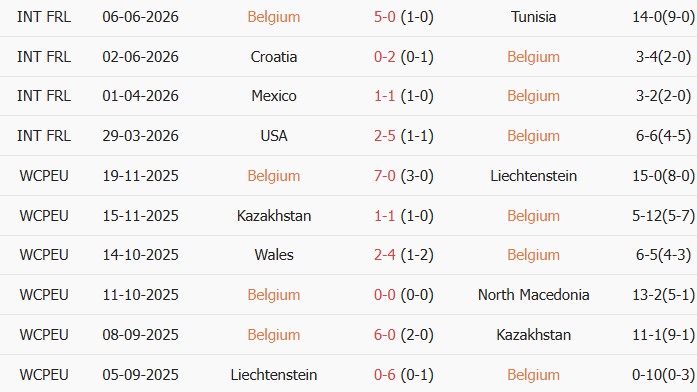The image size is (697, 392).
Task: Open Liechtenstein home team on 05-09-2025
Action: click(x=274, y=375)
